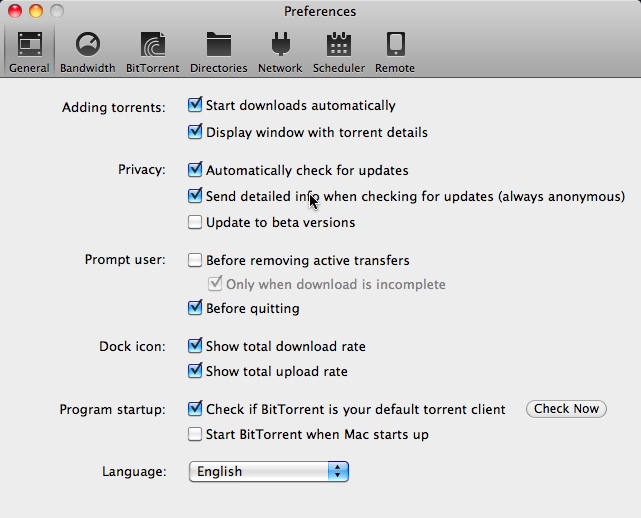Expand the Language dropdown showing English
The width and height of the screenshot is (641, 518).
pyautogui.click(x=268, y=471)
